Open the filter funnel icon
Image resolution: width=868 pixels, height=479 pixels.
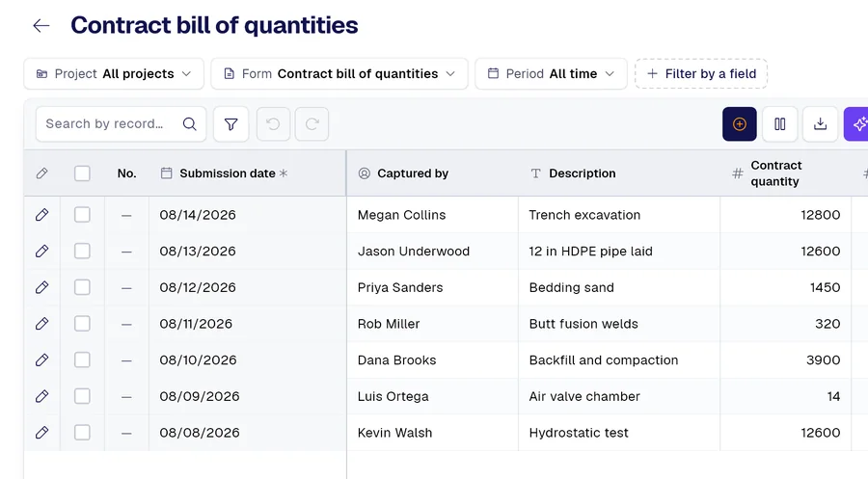(231, 124)
